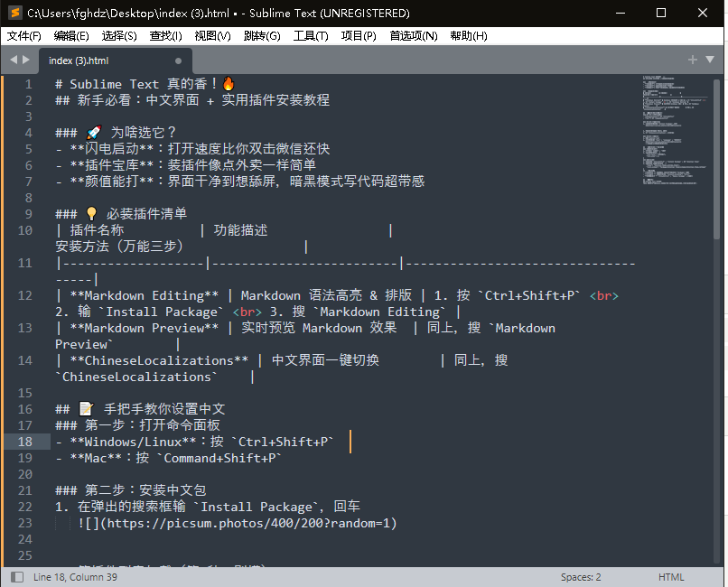
Task: Click the light bulb emoji on line 9
Action: pyautogui.click(x=91, y=213)
